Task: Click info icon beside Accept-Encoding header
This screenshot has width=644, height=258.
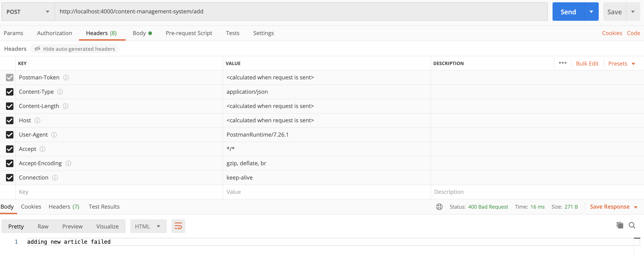Action: pos(68,163)
